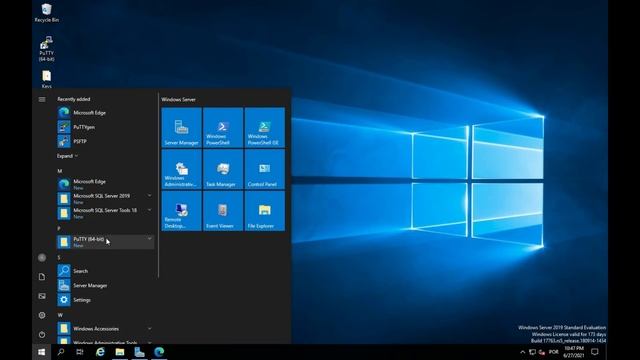
Task: Open the Windows Administrative Tools tile
Action: (182, 169)
